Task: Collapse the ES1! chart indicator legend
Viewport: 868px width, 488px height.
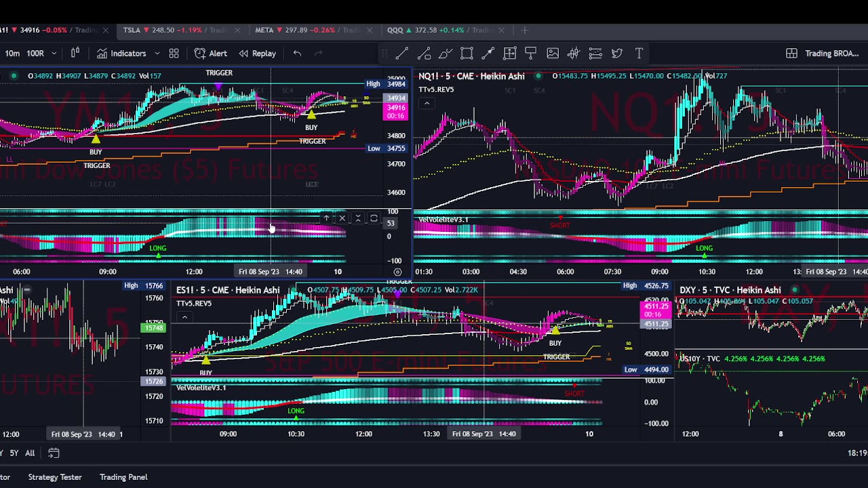Action: tap(184, 317)
